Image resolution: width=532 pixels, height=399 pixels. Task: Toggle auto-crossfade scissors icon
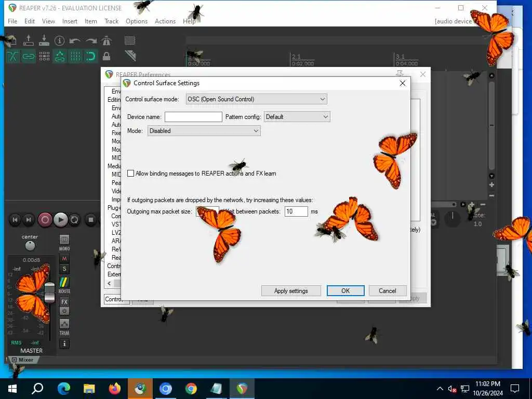click(x=13, y=56)
